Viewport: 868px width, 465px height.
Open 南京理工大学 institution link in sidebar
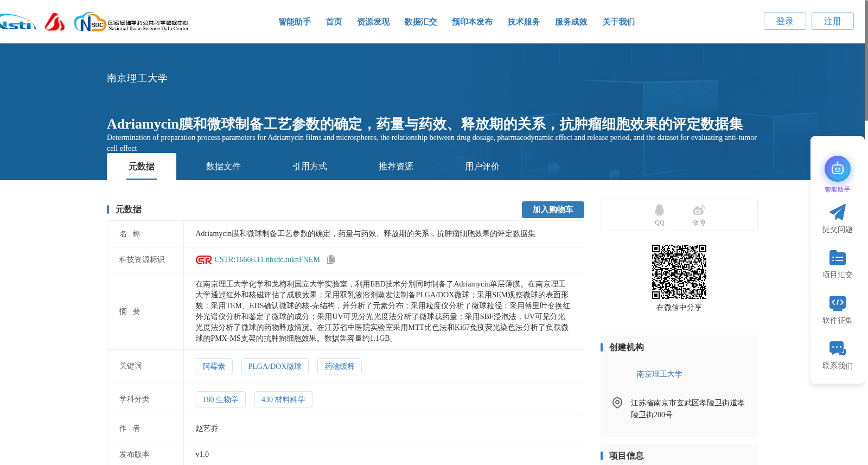pos(659,374)
